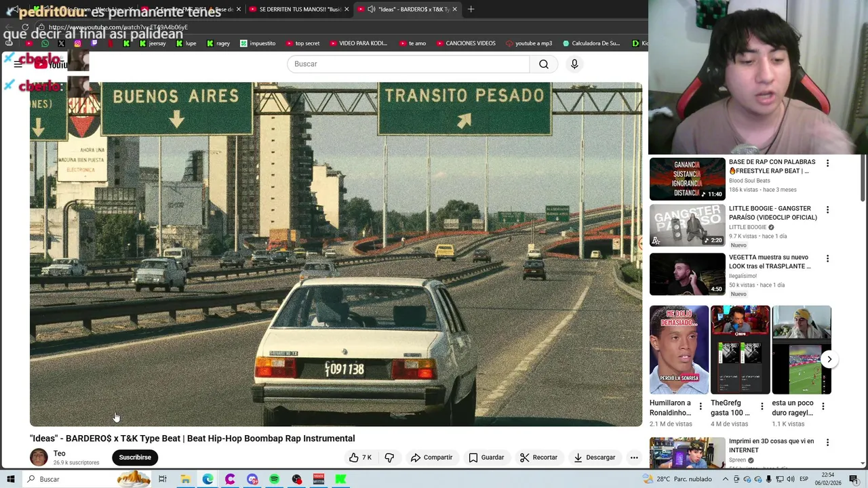This screenshot has width=868, height=488.
Task: Open Recortar clip tool
Action: point(538,457)
